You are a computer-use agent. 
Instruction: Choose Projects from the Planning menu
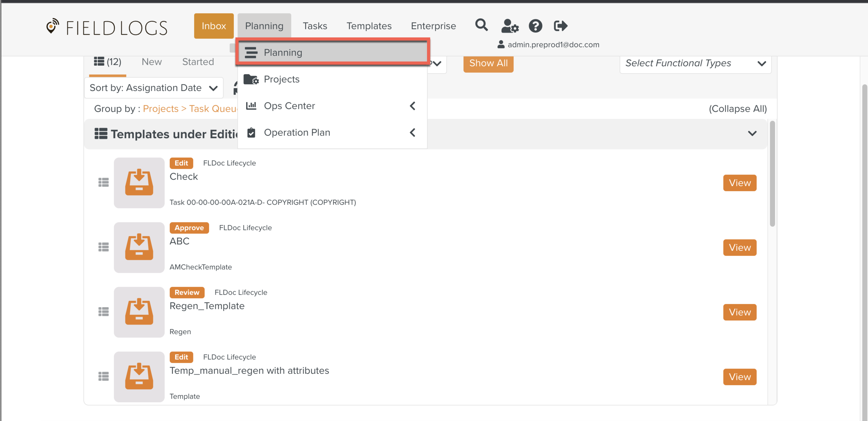pos(281,79)
